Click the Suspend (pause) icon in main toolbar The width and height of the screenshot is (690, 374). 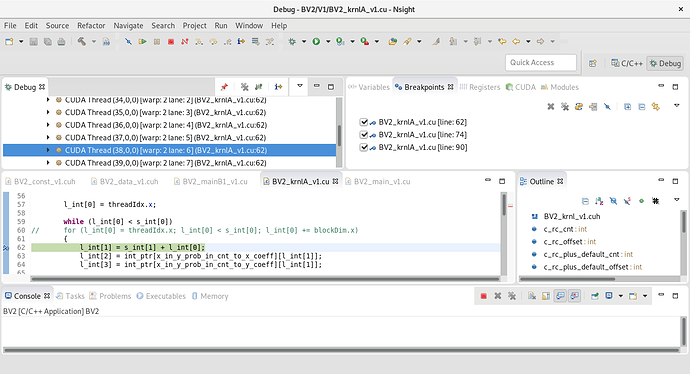[x=157, y=41]
